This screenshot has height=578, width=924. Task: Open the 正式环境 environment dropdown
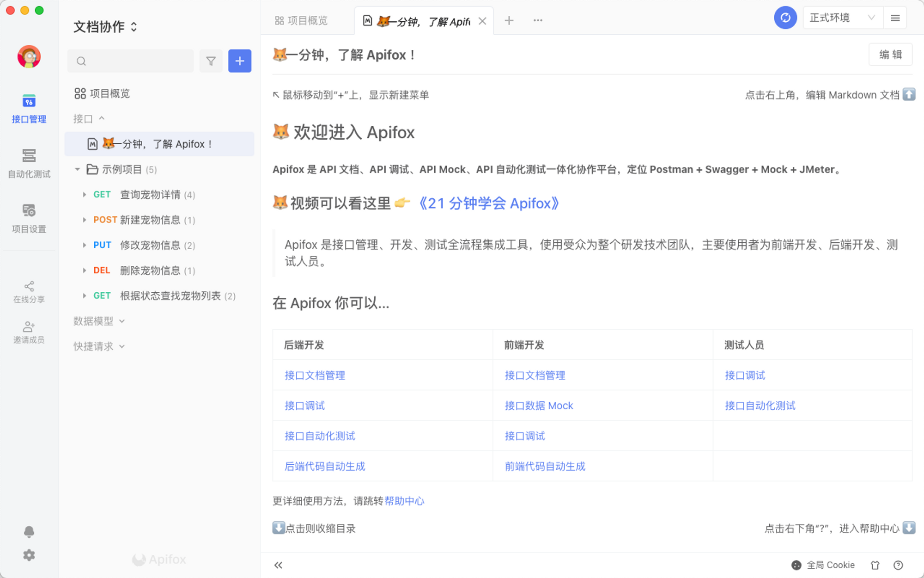pyautogui.click(x=843, y=18)
